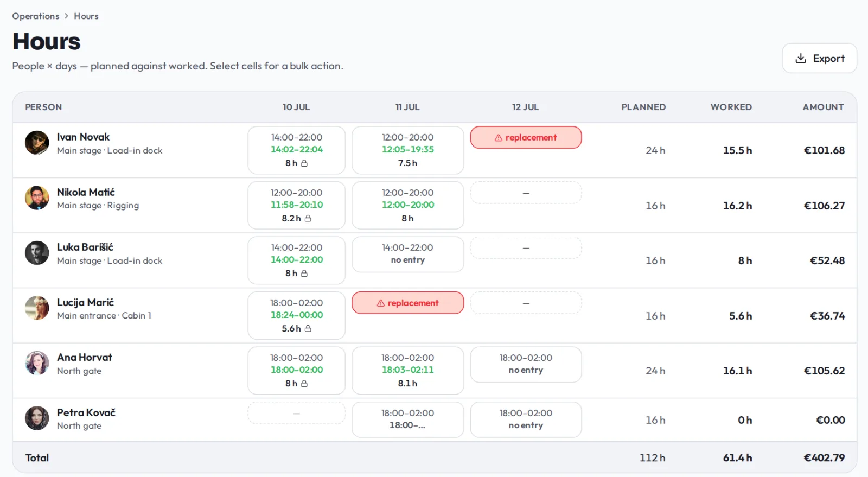The image size is (868, 477).
Task: Click the 10 JUL column header
Action: (x=296, y=107)
